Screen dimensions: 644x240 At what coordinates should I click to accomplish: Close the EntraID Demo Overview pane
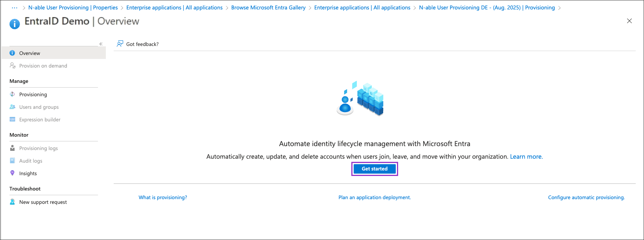(x=629, y=21)
